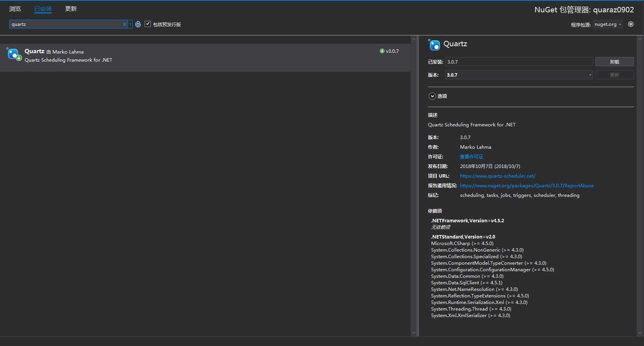This screenshot has height=346, width=644.
Task: Click the details pane scrollbar down arrow
Action: (640, 333)
